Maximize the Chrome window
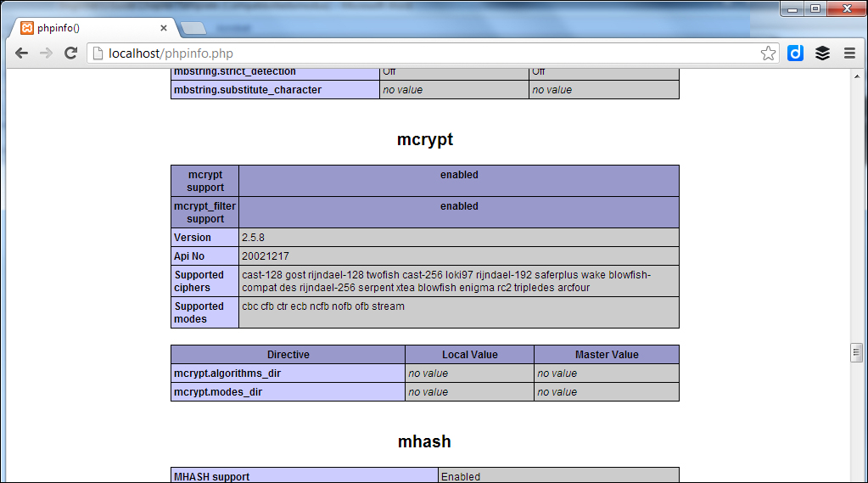Viewport: 868px width, 483px height. pyautogui.click(x=815, y=8)
